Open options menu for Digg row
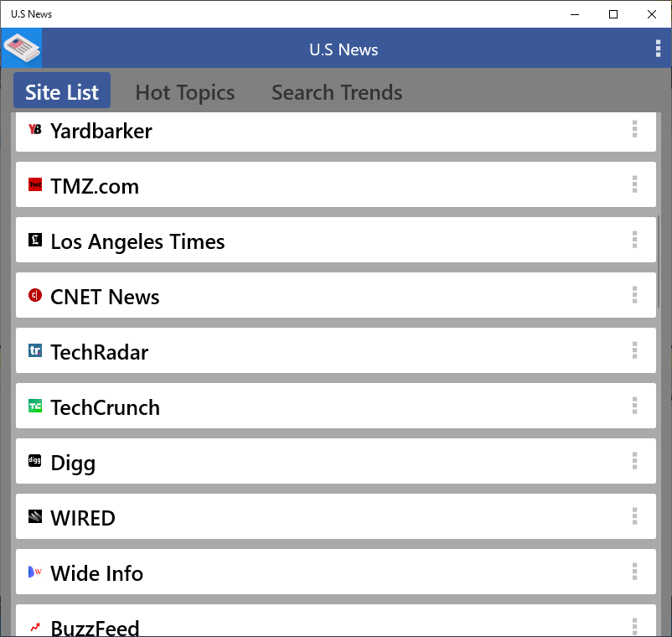This screenshot has height=637, width=672. (635, 461)
